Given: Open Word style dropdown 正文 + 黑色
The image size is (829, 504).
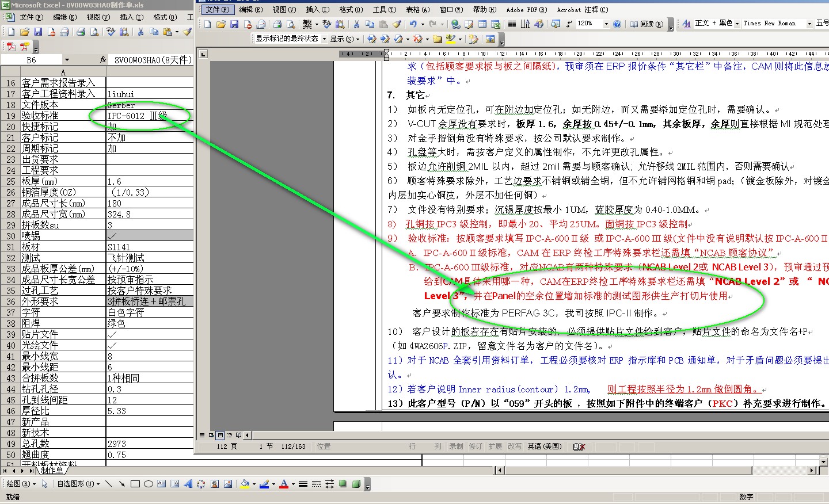Looking at the screenshot, I should click(737, 24).
